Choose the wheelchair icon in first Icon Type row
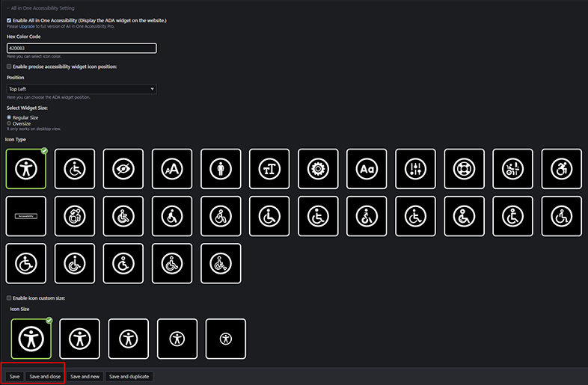Image resolution: width=588 pixels, height=385 pixels. pyautogui.click(x=75, y=169)
